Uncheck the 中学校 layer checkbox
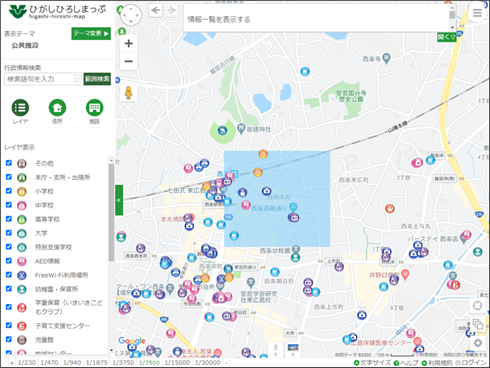This screenshot has height=368, width=490. click(9, 205)
